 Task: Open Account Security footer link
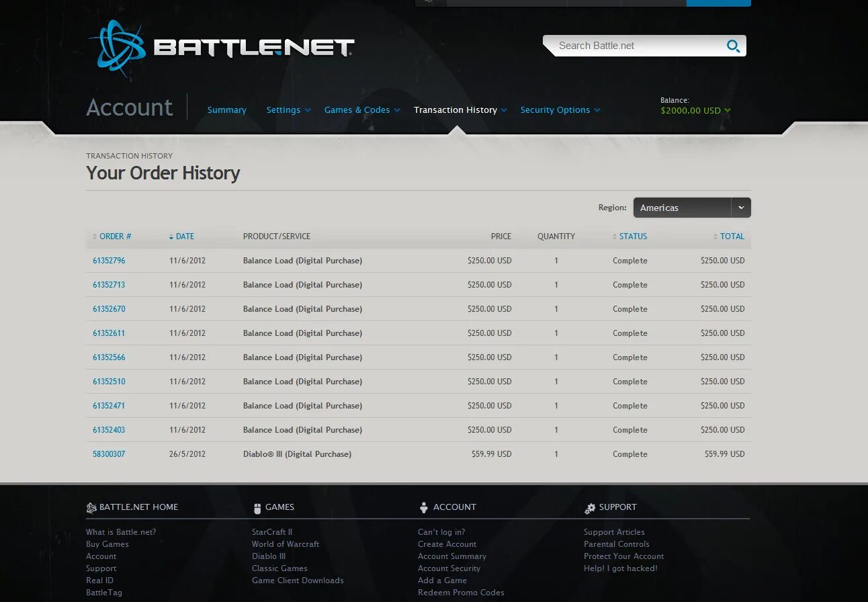click(449, 568)
